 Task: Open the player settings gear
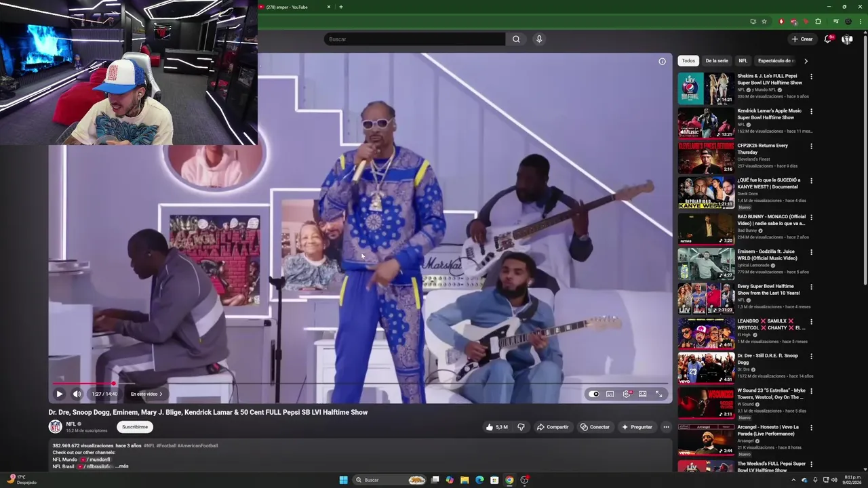coord(627,394)
